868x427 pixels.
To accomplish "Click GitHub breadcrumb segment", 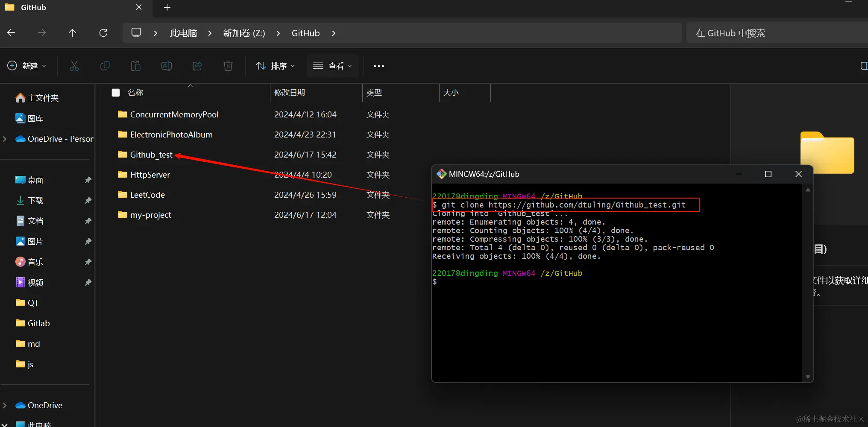I will pos(305,33).
